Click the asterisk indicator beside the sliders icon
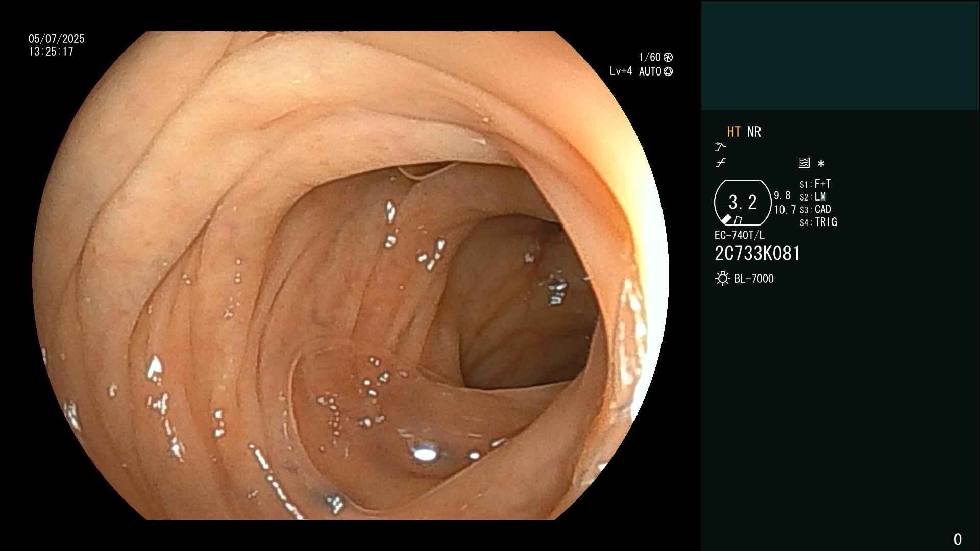Image resolution: width=980 pixels, height=551 pixels. (821, 164)
